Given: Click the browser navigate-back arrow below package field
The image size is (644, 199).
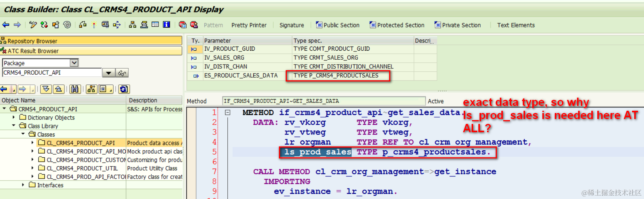Looking at the screenshot, I should point(4,89).
